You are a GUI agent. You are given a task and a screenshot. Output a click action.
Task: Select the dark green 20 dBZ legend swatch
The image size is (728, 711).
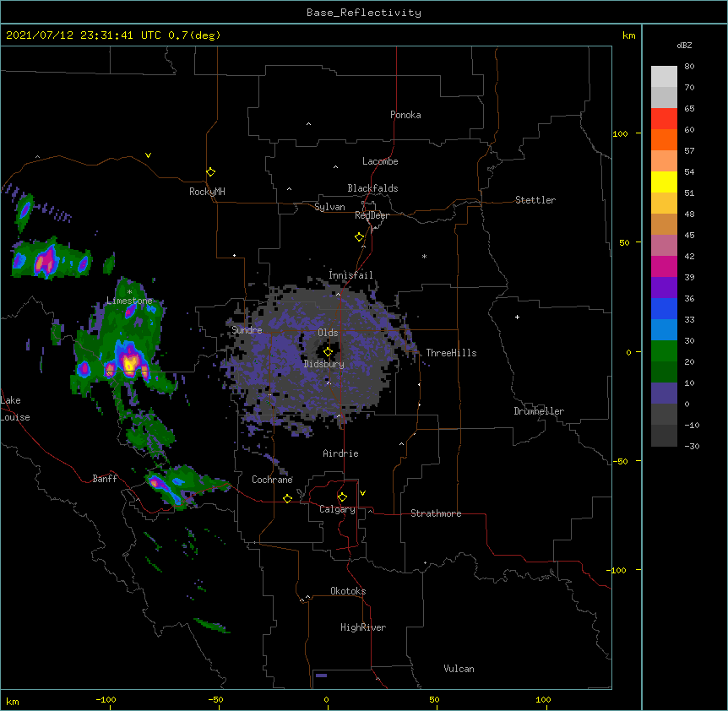coord(664,372)
